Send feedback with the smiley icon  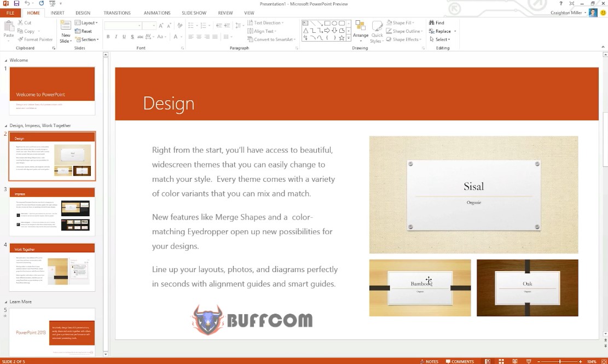pyautogui.click(x=603, y=13)
